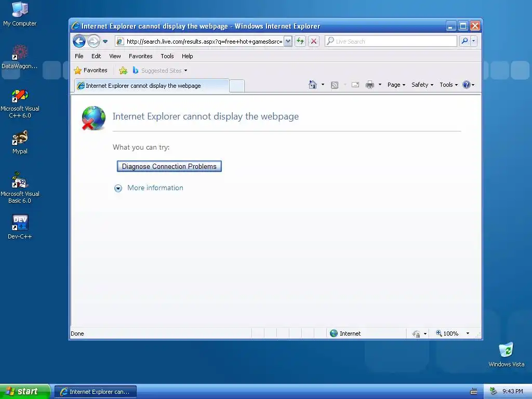Select the Mypal desktop shortcut
Viewport: 532px width, 399px height.
point(20,142)
